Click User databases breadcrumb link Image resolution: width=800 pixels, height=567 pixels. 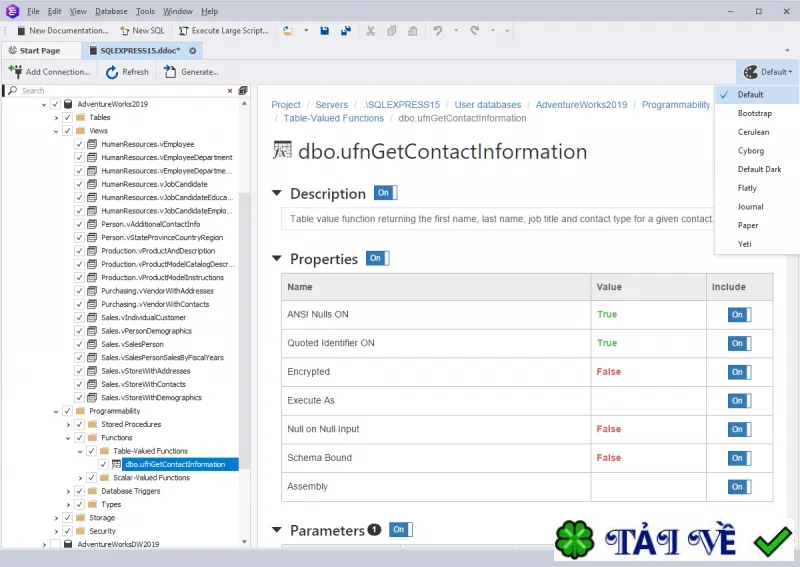[488, 105]
